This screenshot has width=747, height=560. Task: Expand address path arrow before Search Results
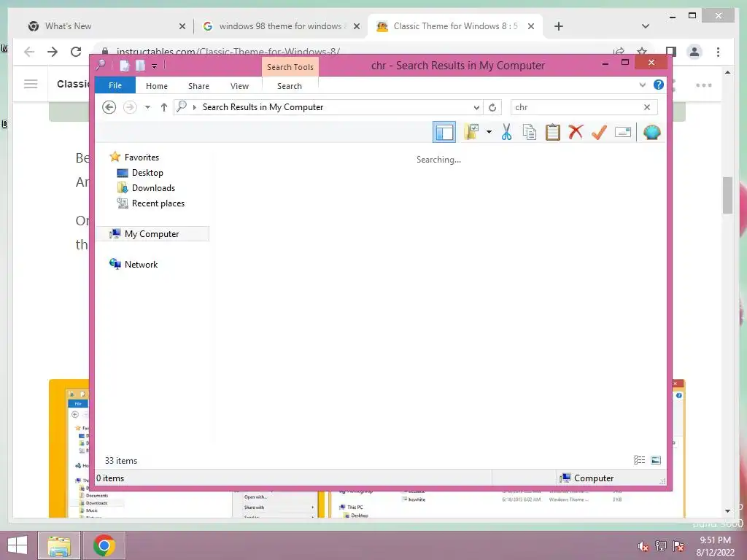click(194, 108)
